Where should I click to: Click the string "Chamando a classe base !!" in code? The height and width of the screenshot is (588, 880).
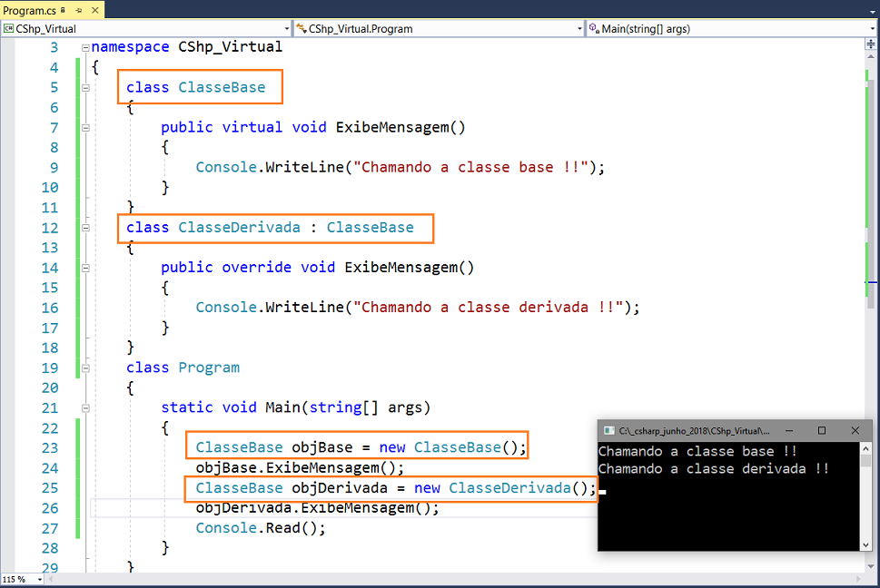coord(470,167)
